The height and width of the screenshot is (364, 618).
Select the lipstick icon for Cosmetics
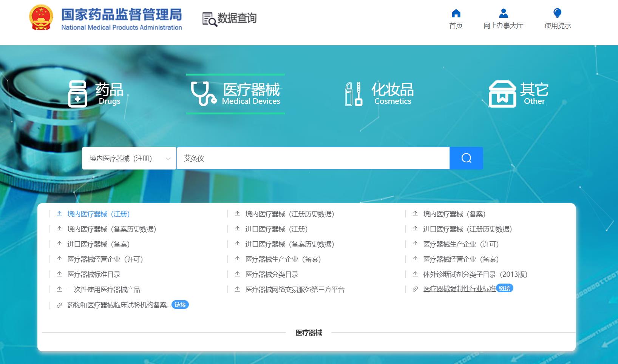[x=354, y=93]
